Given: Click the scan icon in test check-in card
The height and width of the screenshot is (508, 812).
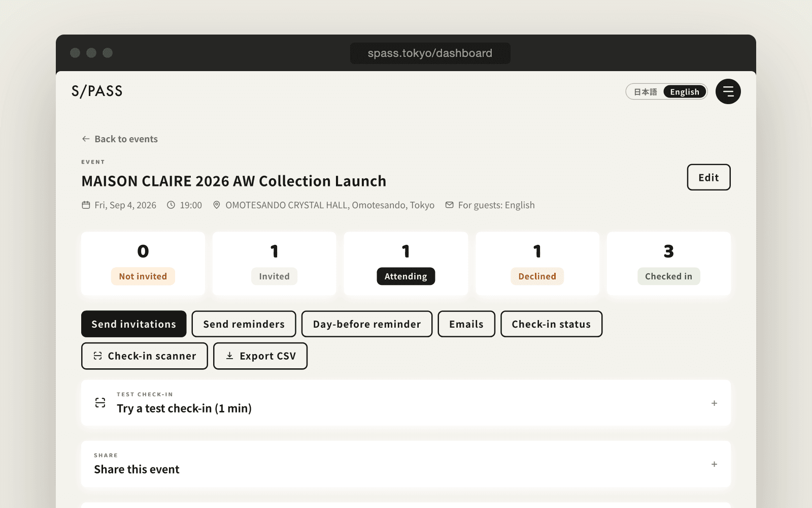Looking at the screenshot, I should pyautogui.click(x=100, y=403).
